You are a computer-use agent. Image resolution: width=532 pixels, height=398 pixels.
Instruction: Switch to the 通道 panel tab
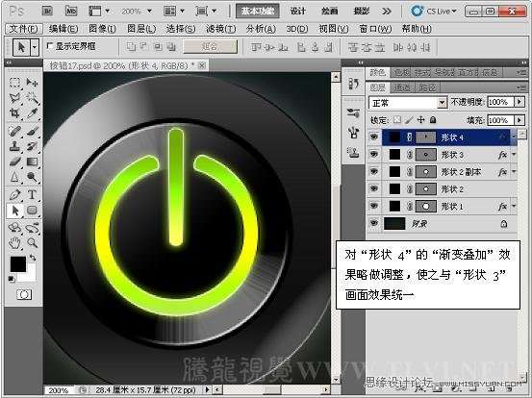pyautogui.click(x=403, y=87)
